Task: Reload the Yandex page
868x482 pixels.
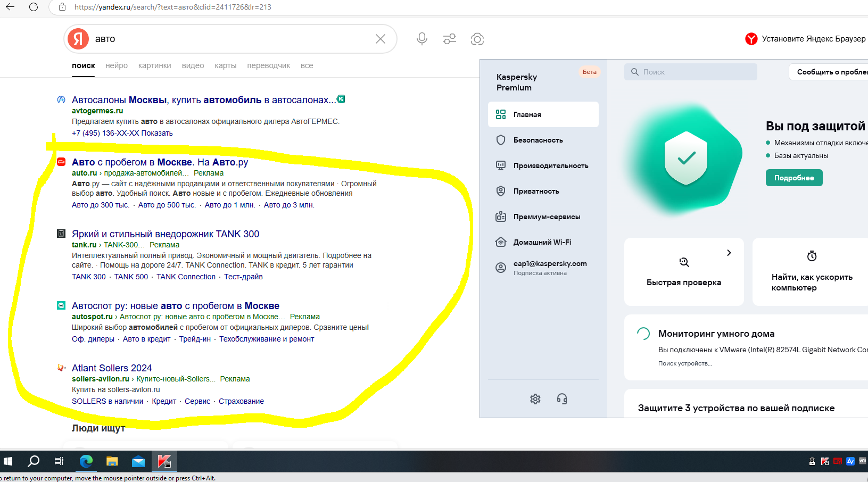Action: pos(34,7)
